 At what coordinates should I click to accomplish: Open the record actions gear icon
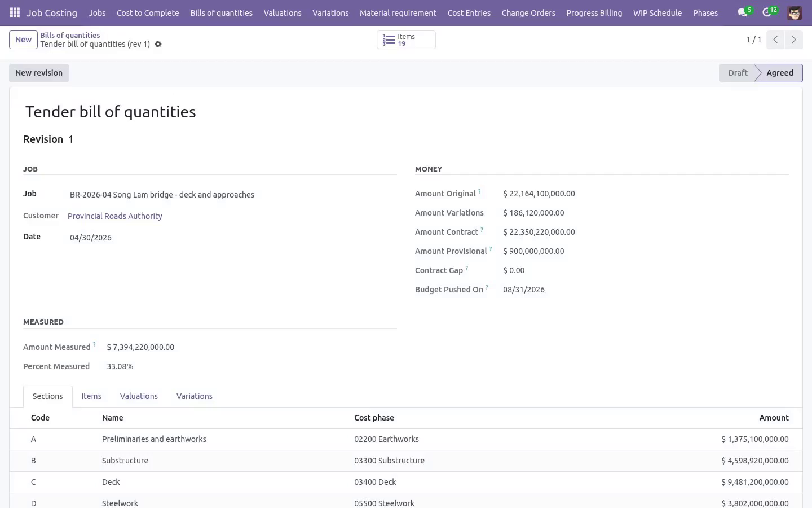pos(158,44)
